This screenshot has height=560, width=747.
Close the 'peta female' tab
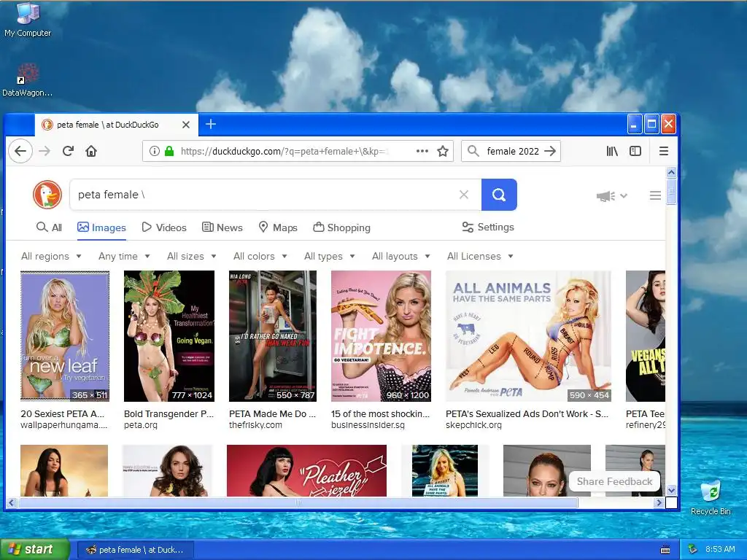[x=186, y=125]
